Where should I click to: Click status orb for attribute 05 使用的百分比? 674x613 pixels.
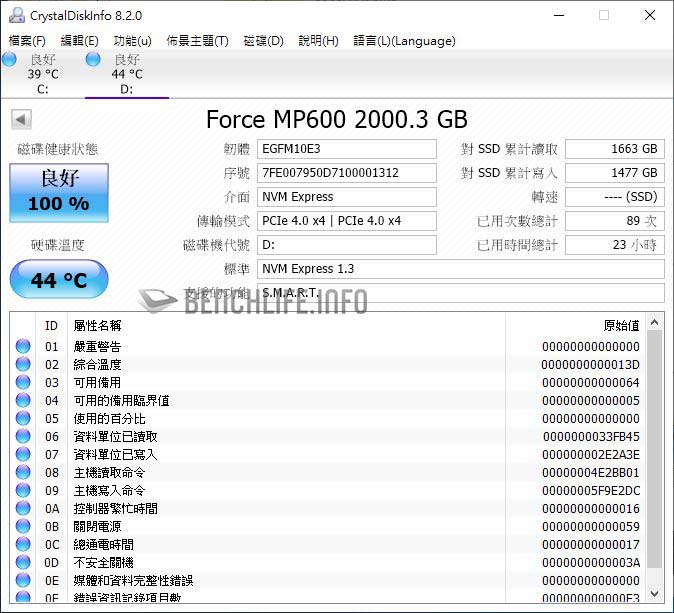(x=23, y=419)
